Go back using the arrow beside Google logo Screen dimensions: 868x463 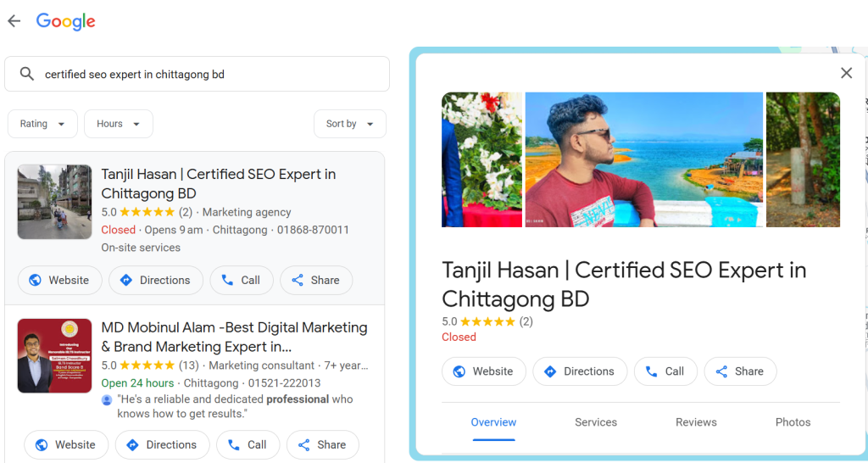point(14,21)
